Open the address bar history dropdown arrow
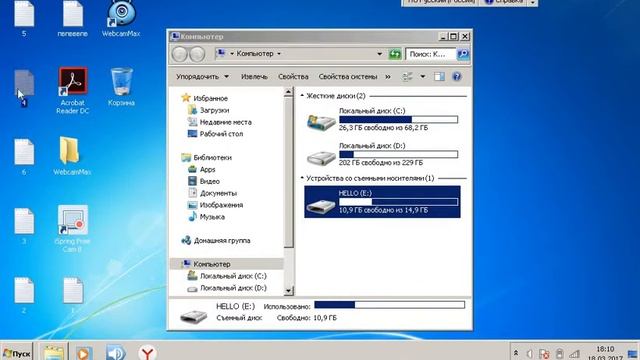This screenshot has width=640, height=360. 379,54
